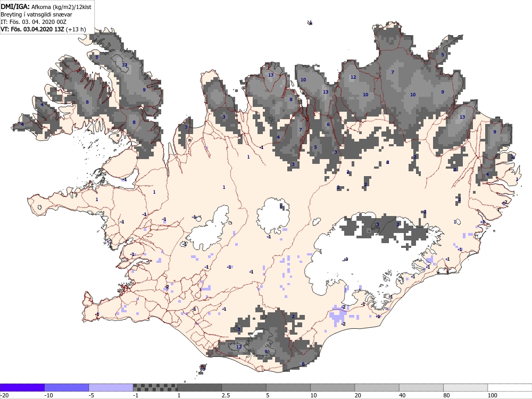Click the gray 10 to 20 legend swatch
This screenshot has width=532, height=399.
(332, 387)
